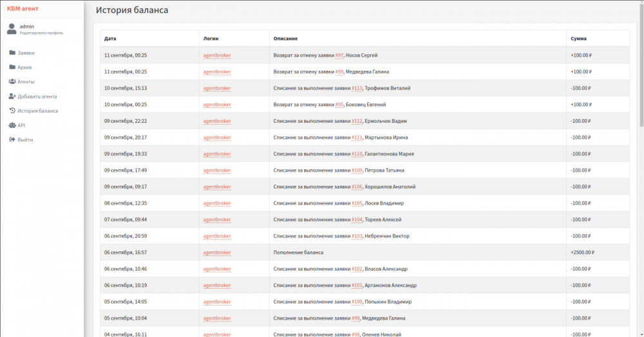Open request #101 link, Артамонов Александр
Screen dimensions: 644x337
(357, 286)
